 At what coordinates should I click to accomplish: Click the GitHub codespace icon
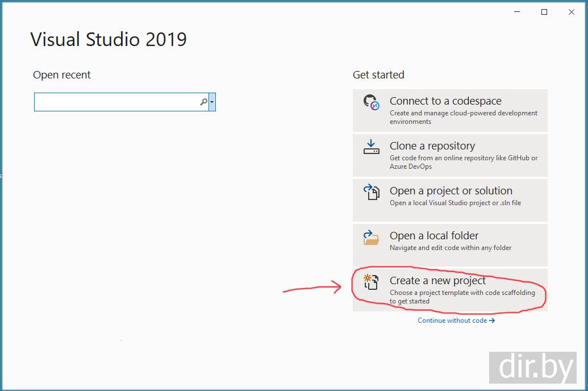pos(371,102)
